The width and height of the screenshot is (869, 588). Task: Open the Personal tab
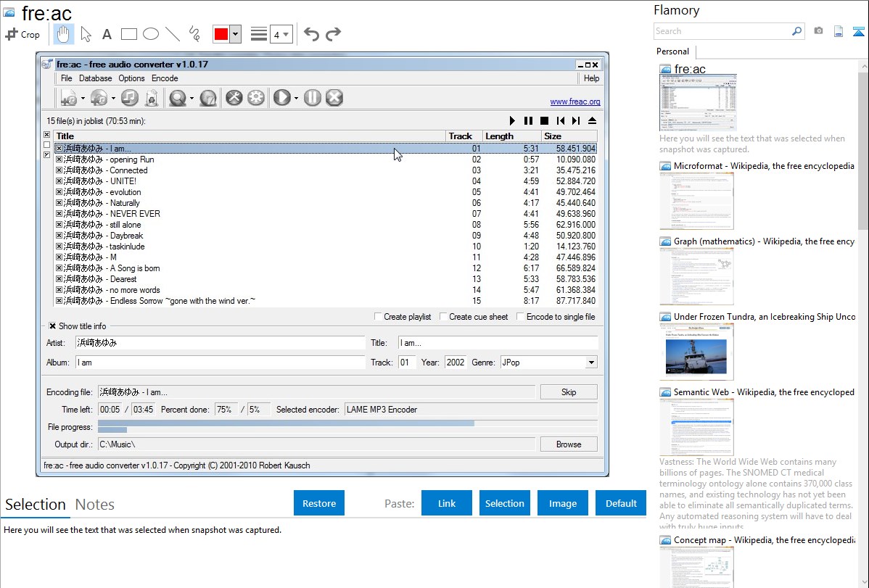672,51
